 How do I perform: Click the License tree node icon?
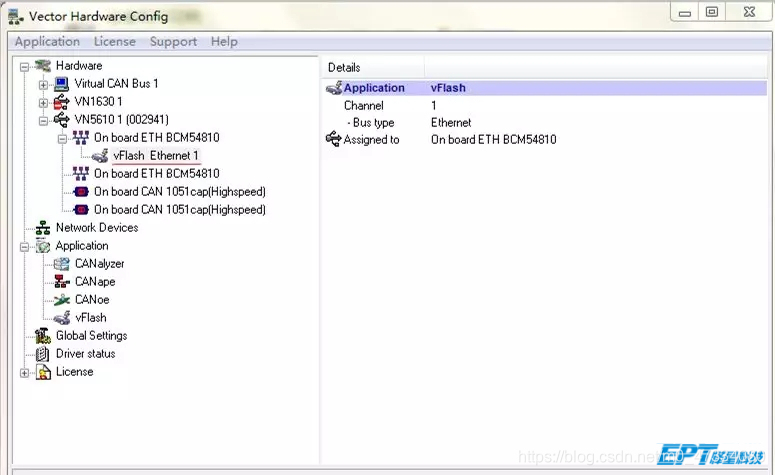coord(43,372)
